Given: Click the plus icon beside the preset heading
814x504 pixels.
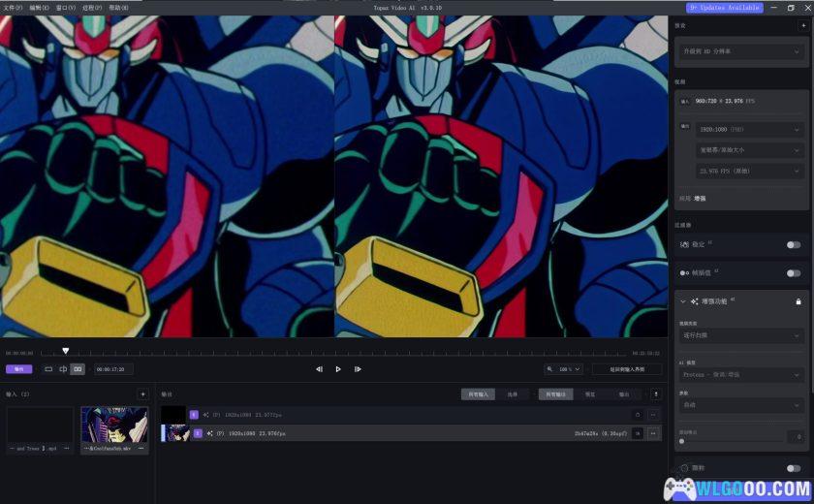Looking at the screenshot, I should coord(802,25).
